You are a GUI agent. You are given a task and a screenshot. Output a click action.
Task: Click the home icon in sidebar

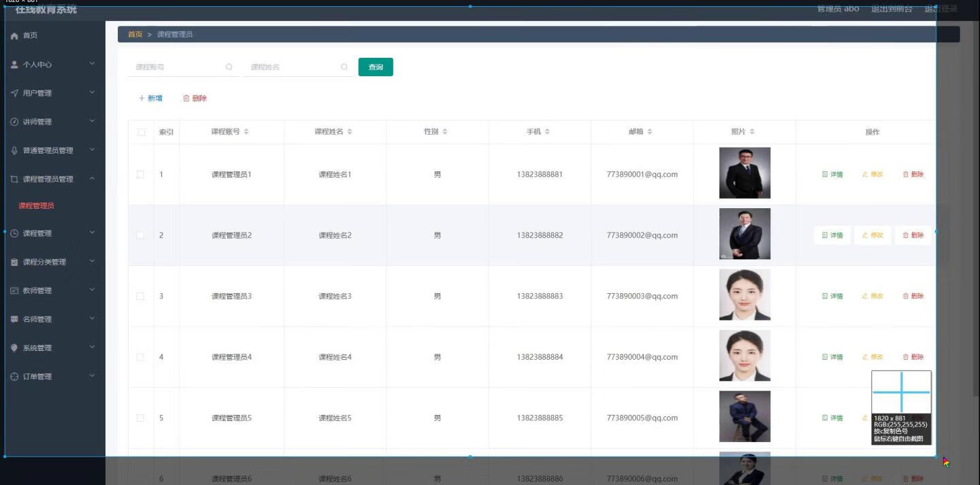[14, 35]
